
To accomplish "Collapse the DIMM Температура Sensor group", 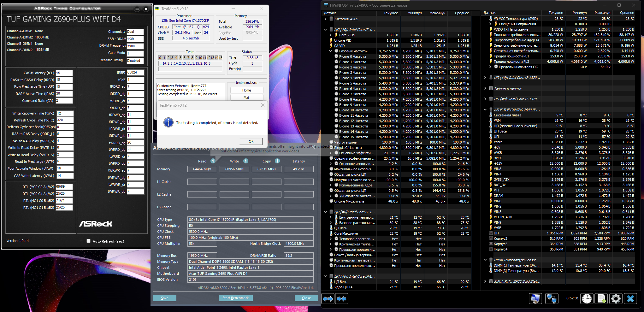I will (x=485, y=260).
